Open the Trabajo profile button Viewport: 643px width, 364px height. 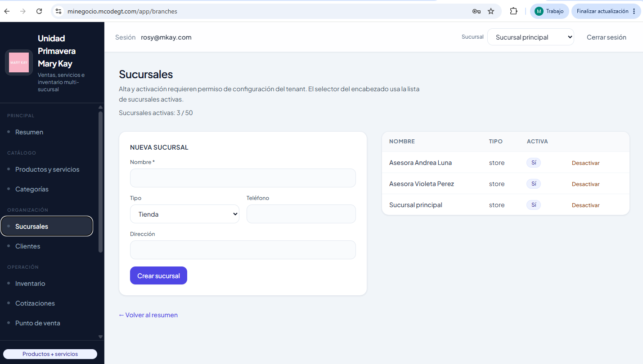(549, 11)
